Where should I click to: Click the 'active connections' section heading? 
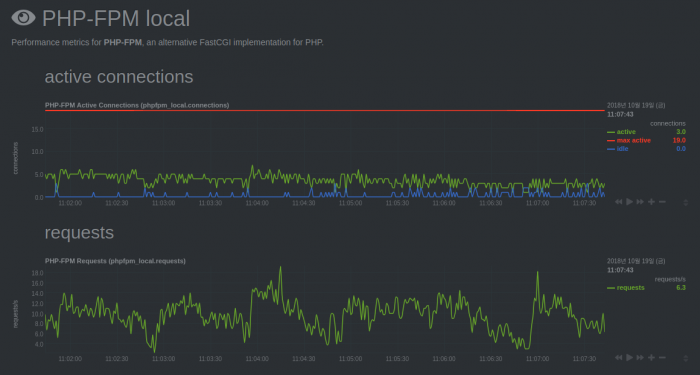[119, 76]
